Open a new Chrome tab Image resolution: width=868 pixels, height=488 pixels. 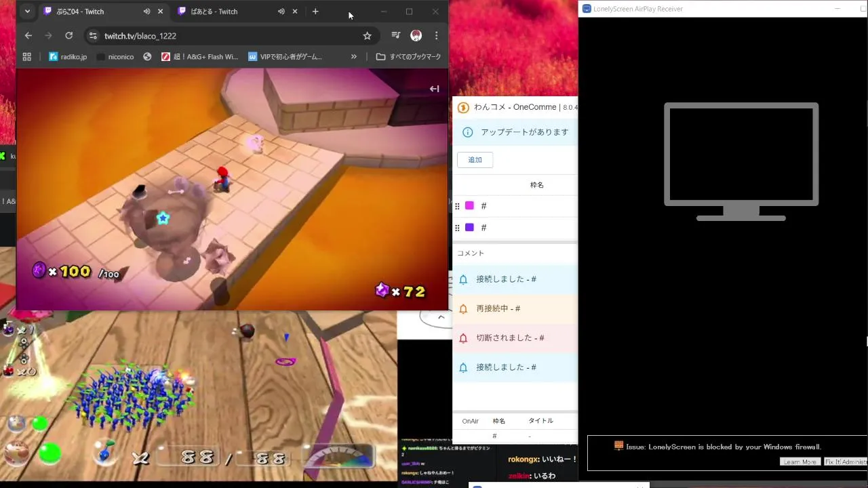315,12
